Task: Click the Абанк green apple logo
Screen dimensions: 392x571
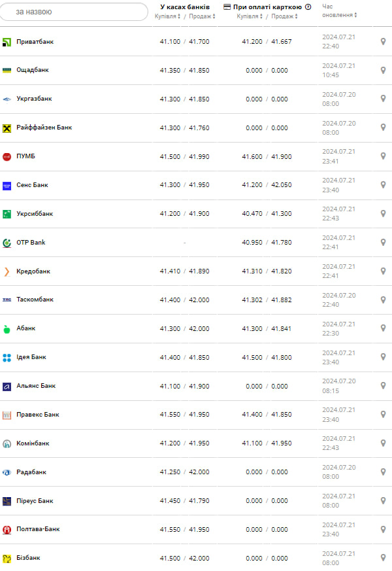Action: click(7, 329)
